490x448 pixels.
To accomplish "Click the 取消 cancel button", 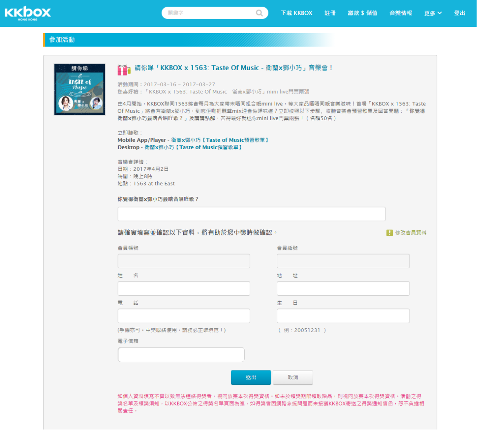I will click(x=293, y=377).
